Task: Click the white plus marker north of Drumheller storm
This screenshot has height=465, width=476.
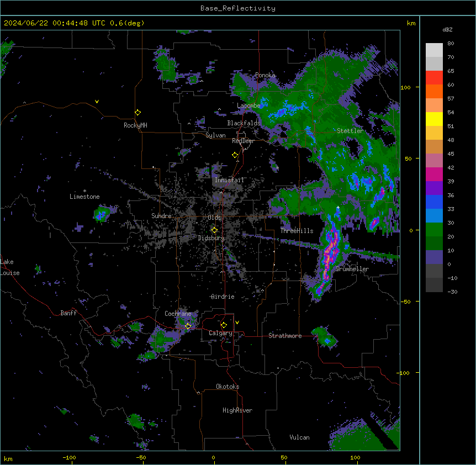Action: click(338, 207)
